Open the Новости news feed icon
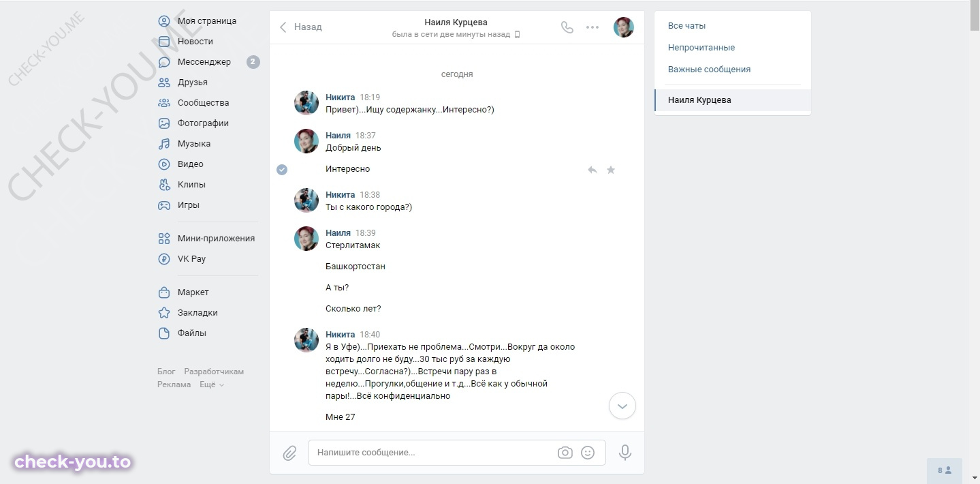This screenshot has width=980, height=484. click(x=164, y=42)
